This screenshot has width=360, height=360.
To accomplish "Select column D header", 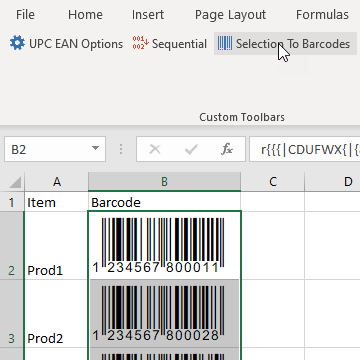I will (x=333, y=182).
